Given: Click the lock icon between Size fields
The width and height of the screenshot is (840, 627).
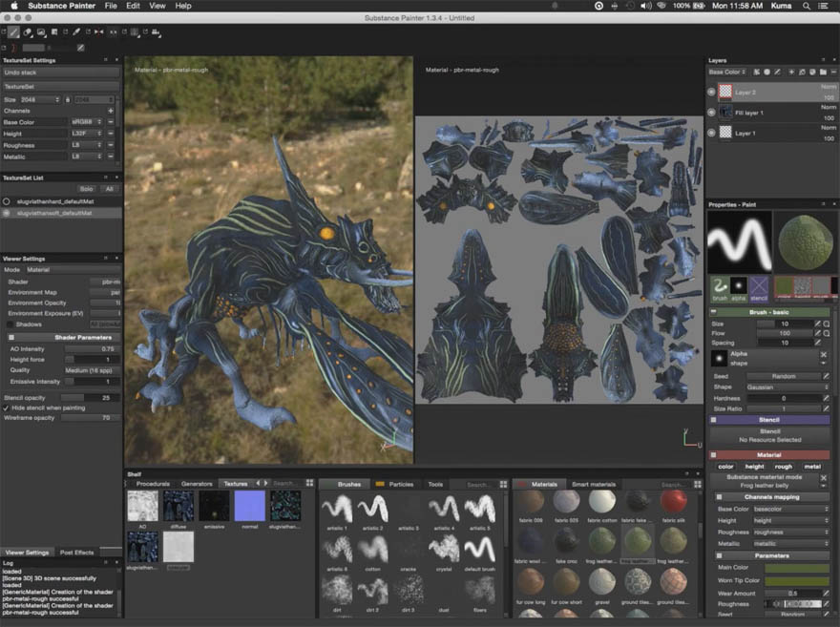Looking at the screenshot, I should click(x=68, y=99).
